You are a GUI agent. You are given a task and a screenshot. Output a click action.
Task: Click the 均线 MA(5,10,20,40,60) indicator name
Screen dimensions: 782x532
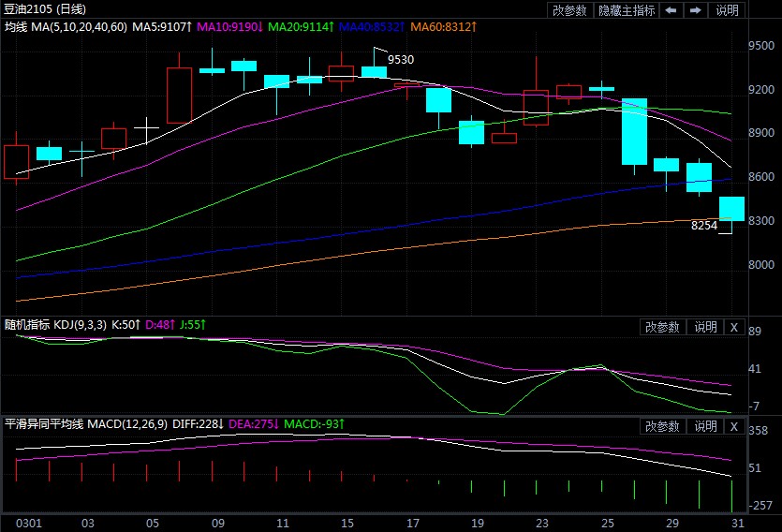[66, 27]
